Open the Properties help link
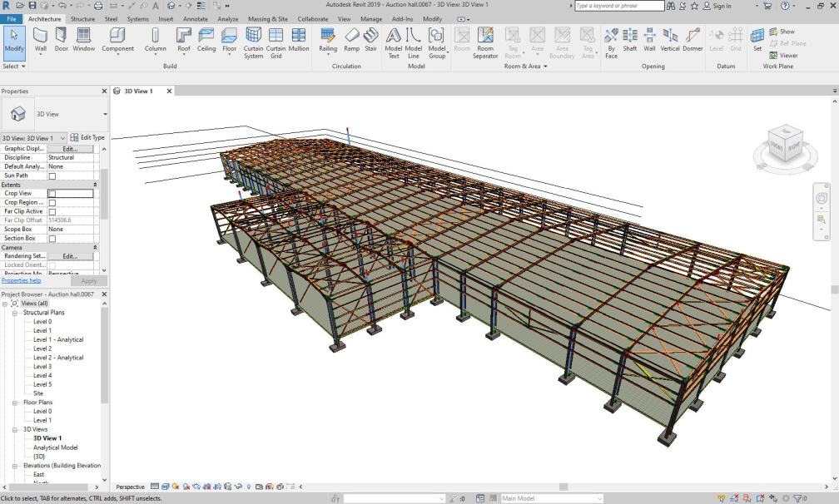 click(x=21, y=280)
